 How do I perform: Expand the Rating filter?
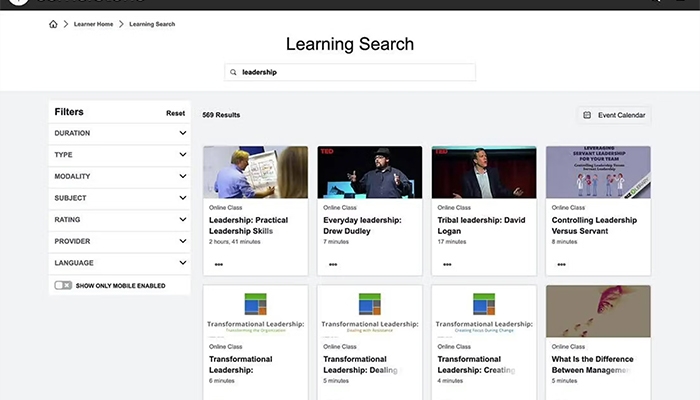tap(183, 220)
